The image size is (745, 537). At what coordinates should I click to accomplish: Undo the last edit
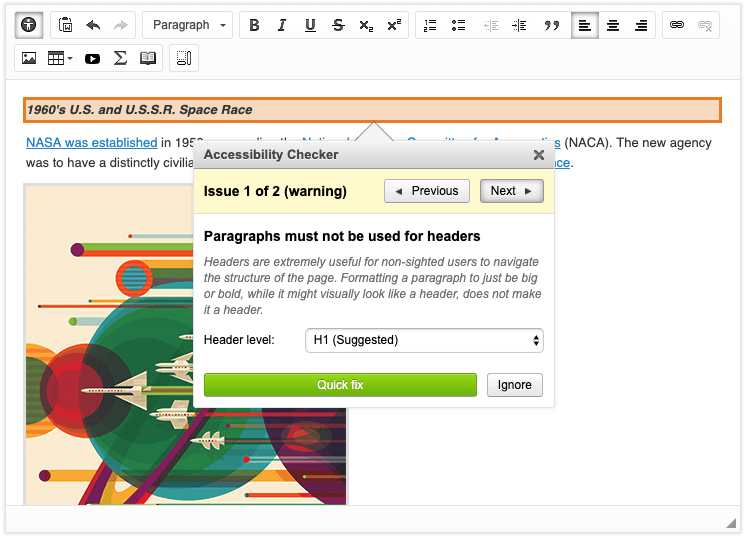[93, 25]
